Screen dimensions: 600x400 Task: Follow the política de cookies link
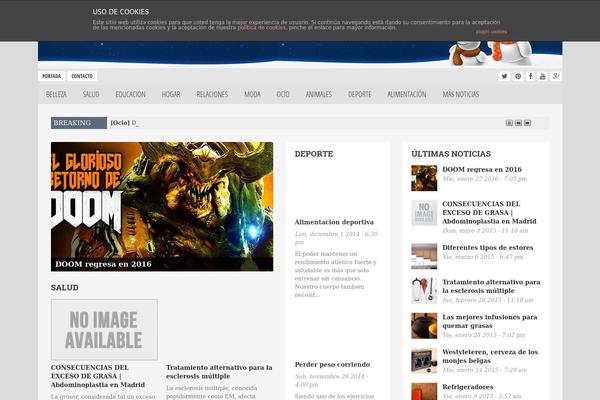click(x=261, y=28)
